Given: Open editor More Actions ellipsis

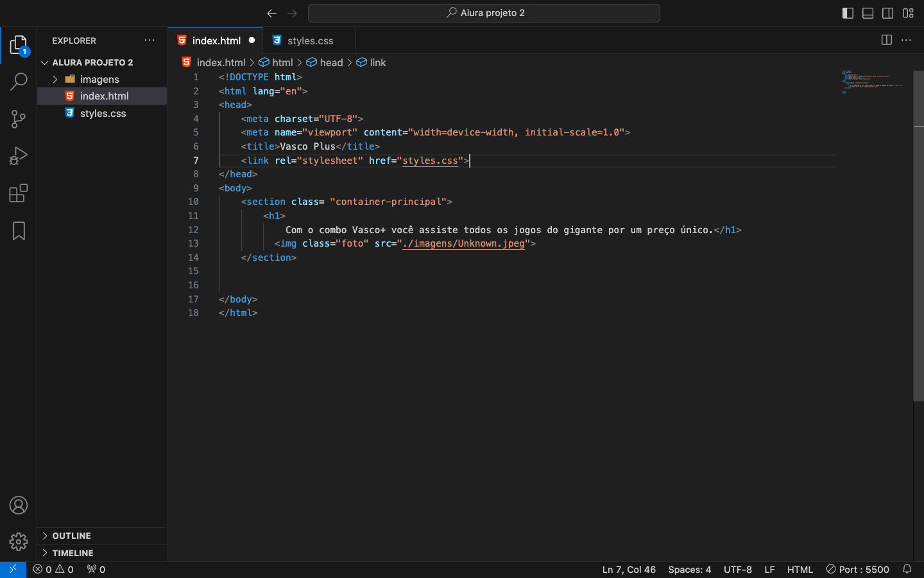Looking at the screenshot, I should [907, 40].
